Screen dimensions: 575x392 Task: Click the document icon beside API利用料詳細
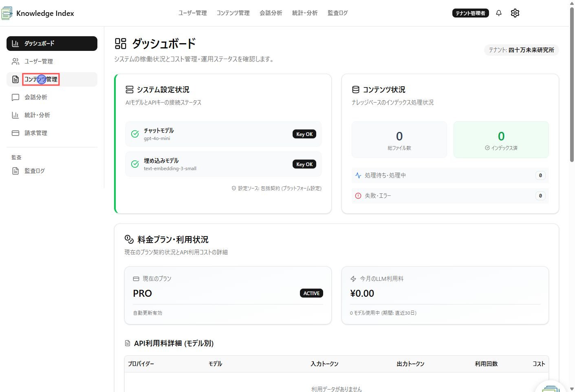(x=128, y=344)
